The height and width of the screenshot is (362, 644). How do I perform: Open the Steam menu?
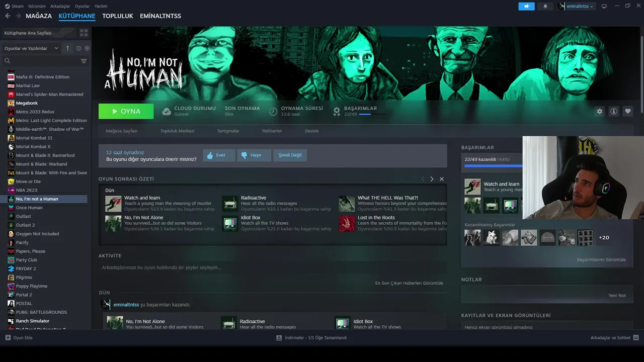pyautogui.click(x=14, y=6)
